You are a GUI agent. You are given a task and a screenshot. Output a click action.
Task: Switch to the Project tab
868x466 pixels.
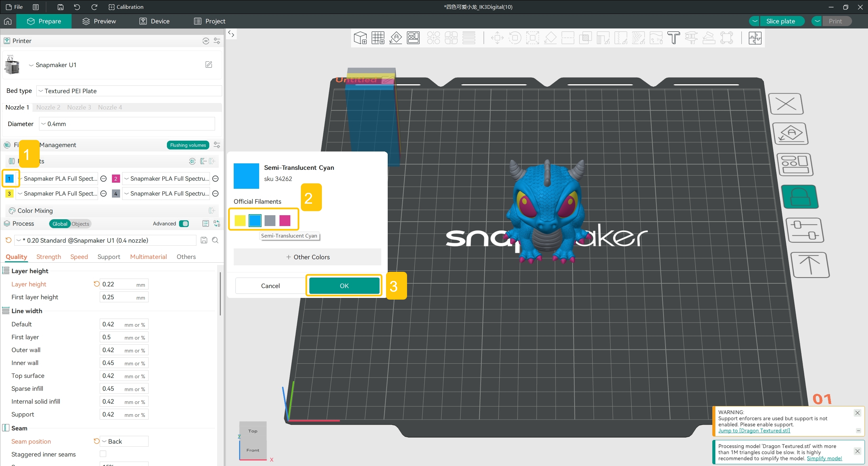pyautogui.click(x=209, y=21)
